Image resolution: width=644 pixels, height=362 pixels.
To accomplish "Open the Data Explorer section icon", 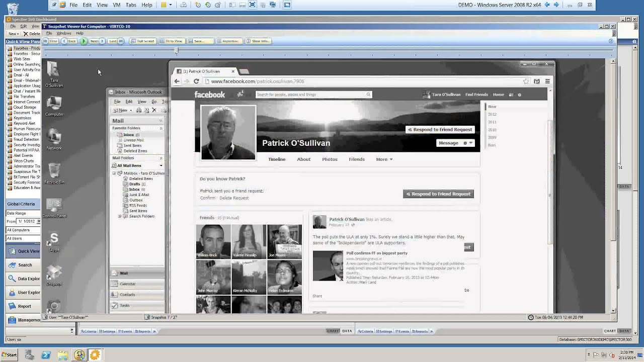I will coord(12,279).
